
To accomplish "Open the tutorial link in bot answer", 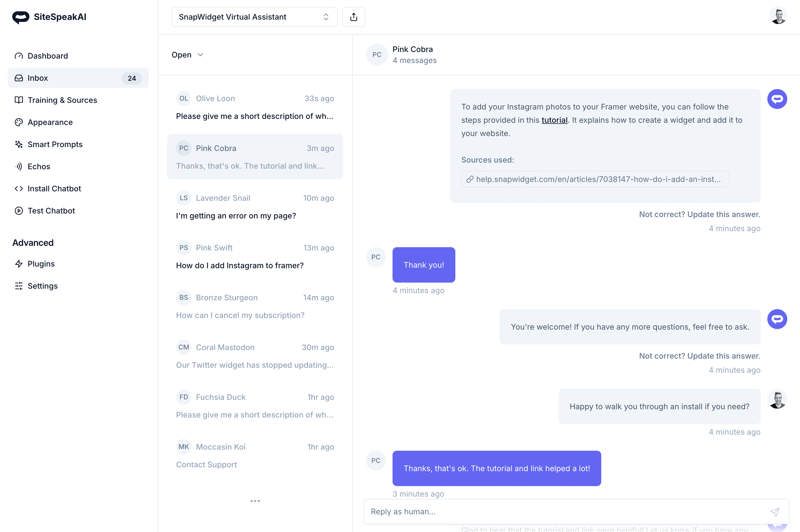I will point(554,120).
